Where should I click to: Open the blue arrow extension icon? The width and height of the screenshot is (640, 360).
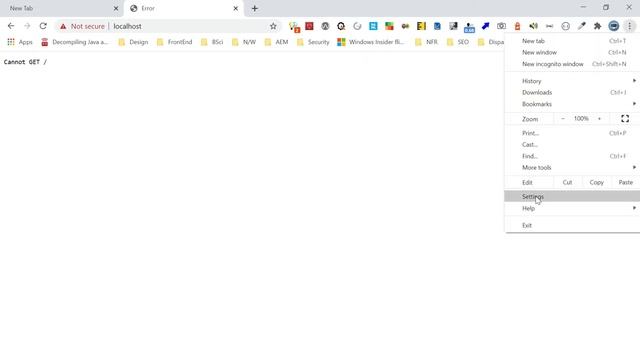(x=485, y=26)
